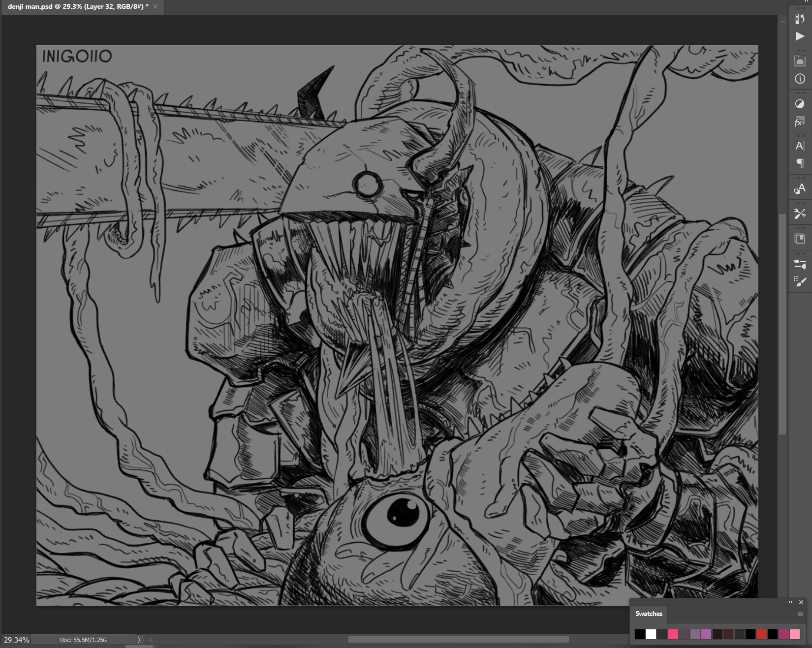Viewport: 812px width, 648px height.
Task: Open the Actions panel play icon
Action: tap(800, 36)
